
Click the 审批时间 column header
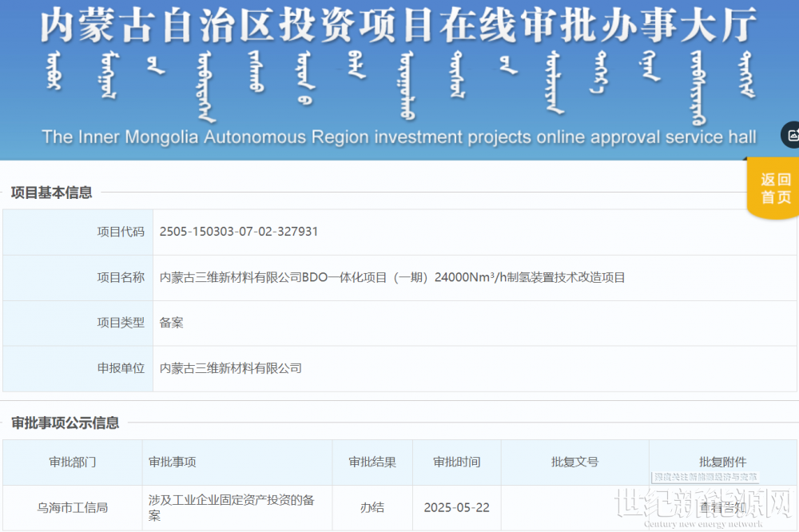(456, 463)
